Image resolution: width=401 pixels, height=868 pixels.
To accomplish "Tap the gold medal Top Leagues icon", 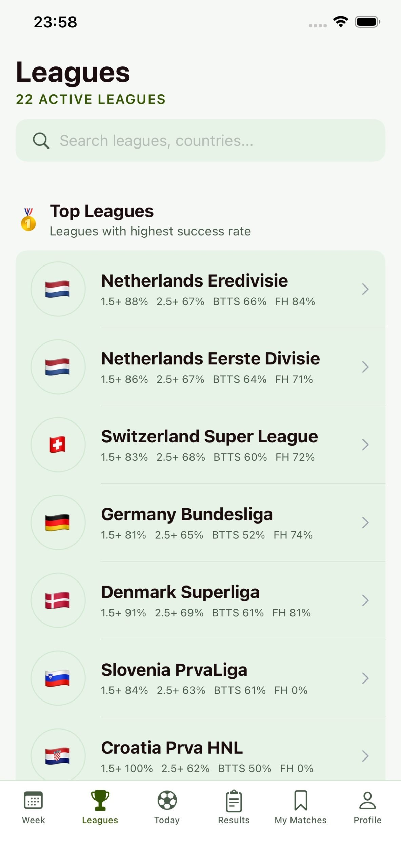I will pyautogui.click(x=28, y=220).
